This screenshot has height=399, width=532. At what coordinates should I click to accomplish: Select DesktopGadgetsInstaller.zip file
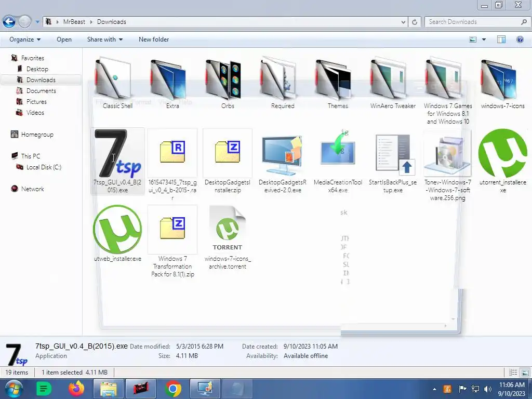pos(228,161)
